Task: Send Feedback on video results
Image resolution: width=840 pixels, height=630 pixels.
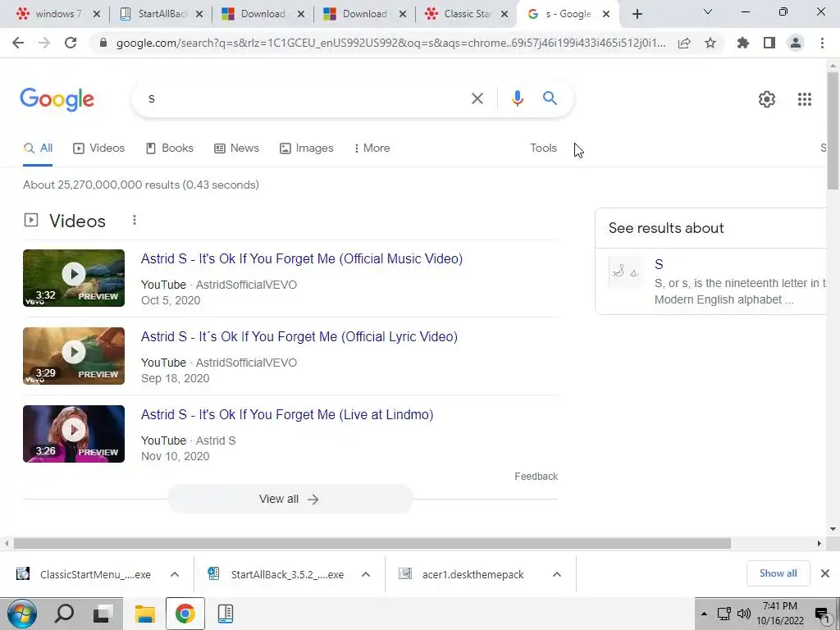Action: (536, 477)
